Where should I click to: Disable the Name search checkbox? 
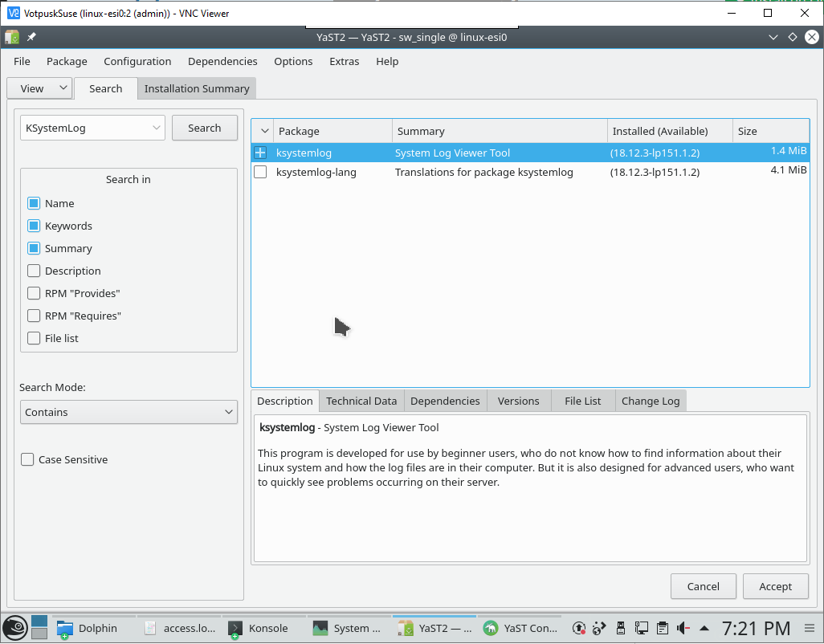coord(34,203)
